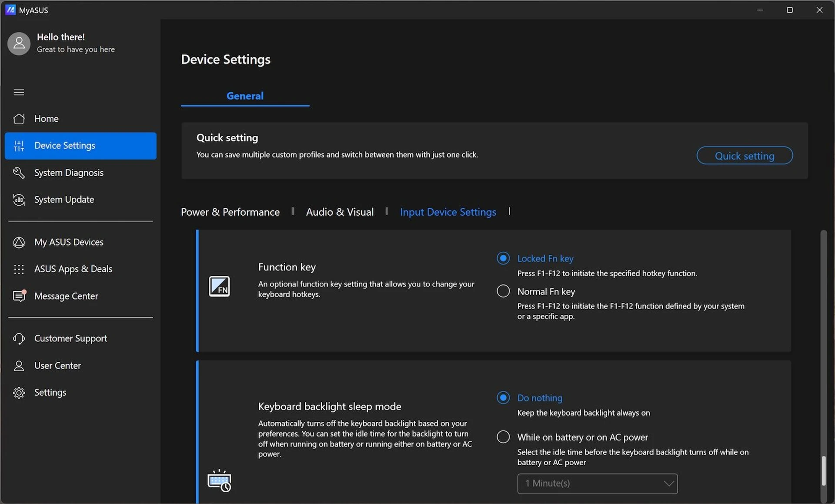Select Device Settings in sidebar
Viewport: 835px width, 504px height.
click(80, 146)
